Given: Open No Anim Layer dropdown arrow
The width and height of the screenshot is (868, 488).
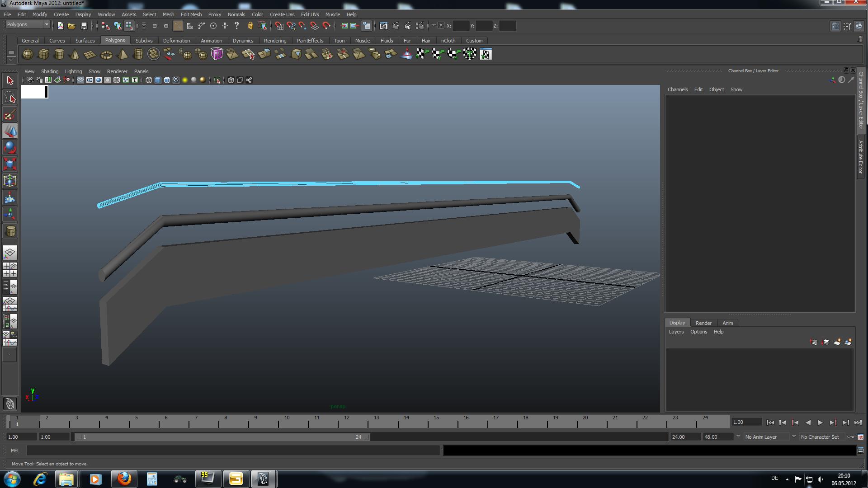Looking at the screenshot, I should click(x=738, y=436).
